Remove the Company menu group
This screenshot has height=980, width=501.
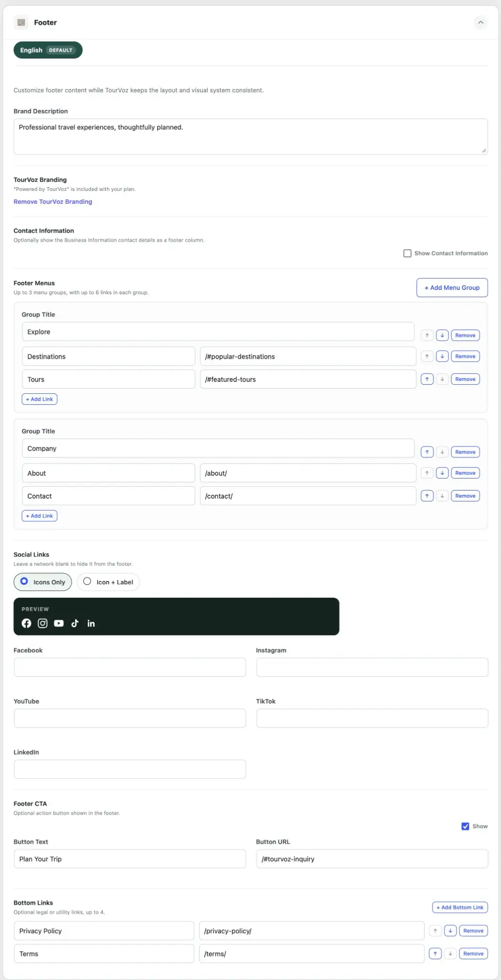click(x=465, y=452)
